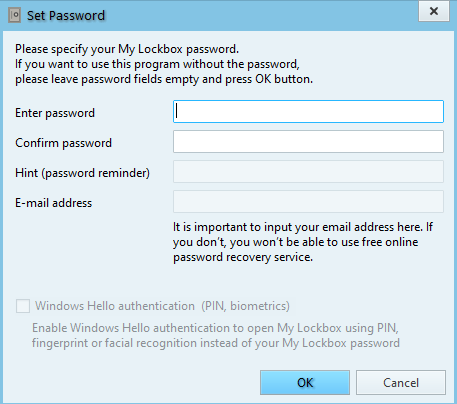Click the email importance note text
This screenshot has width=457, height=404.
pyautogui.click(x=303, y=242)
